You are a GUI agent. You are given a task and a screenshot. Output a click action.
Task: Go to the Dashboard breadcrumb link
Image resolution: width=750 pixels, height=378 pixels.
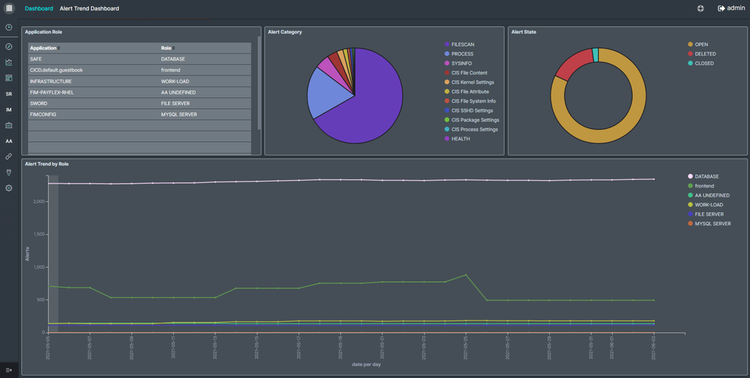pyautogui.click(x=39, y=8)
